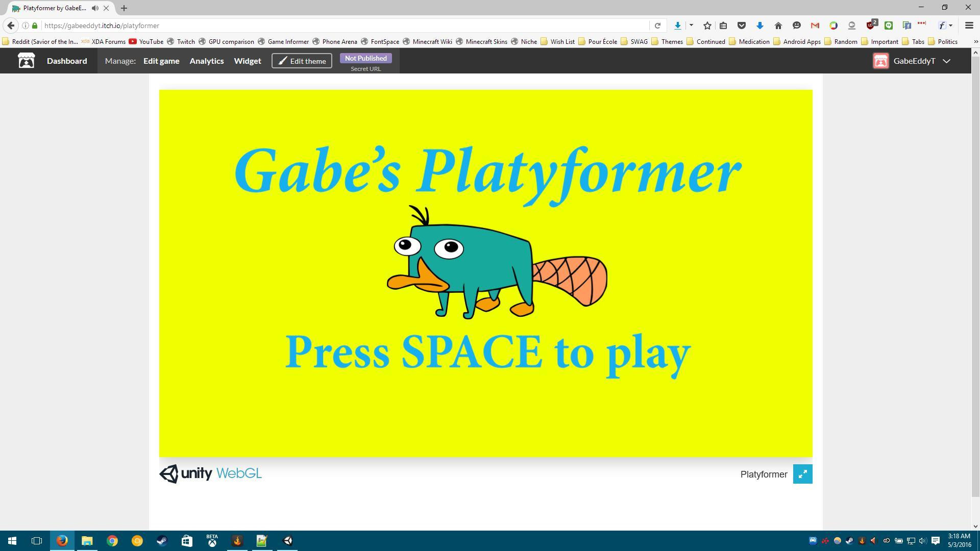Open the Themes bookmarks folder
The height and width of the screenshot is (551, 980).
[x=667, y=42]
